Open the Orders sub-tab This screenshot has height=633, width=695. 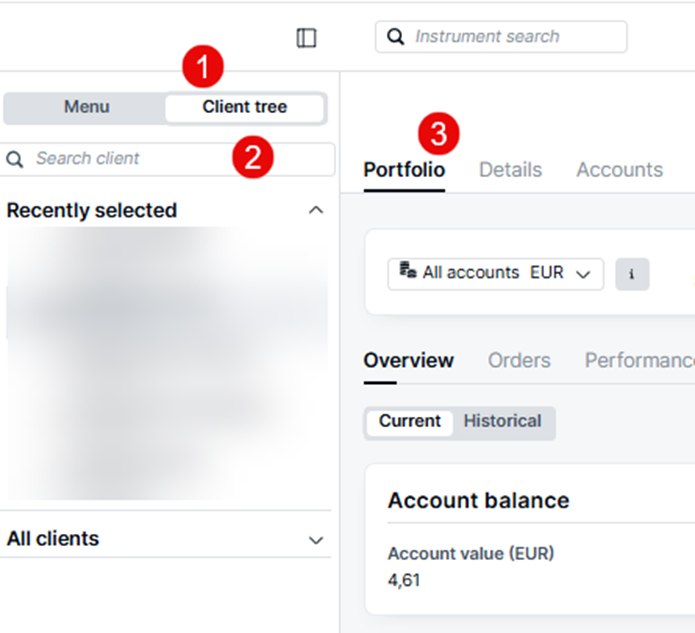tap(519, 360)
